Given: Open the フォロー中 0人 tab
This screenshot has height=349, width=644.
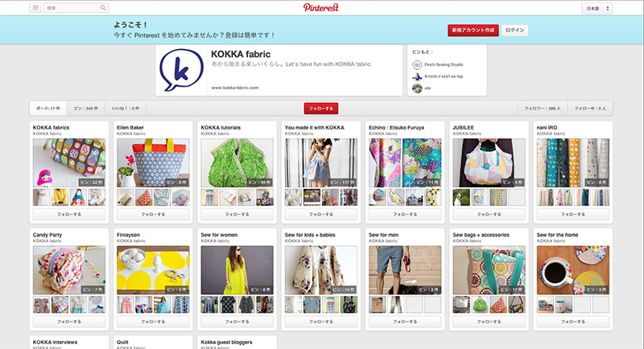Looking at the screenshot, I should pyautogui.click(x=590, y=109).
